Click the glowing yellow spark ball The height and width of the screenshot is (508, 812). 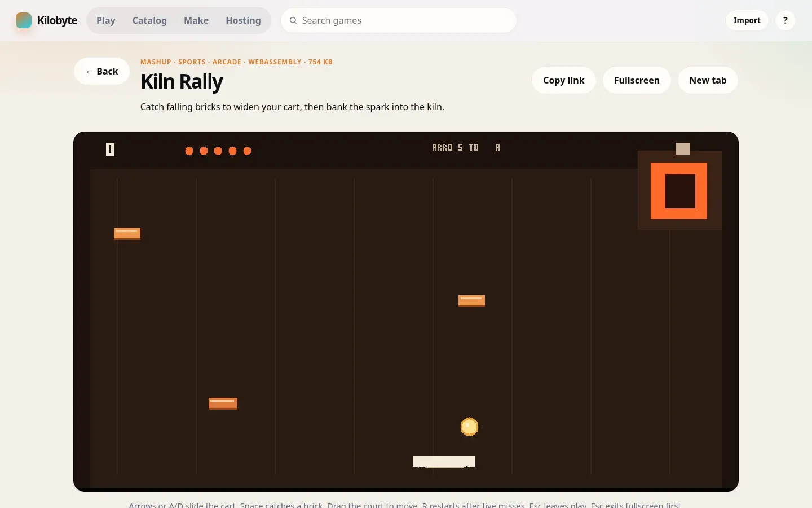[469, 427]
